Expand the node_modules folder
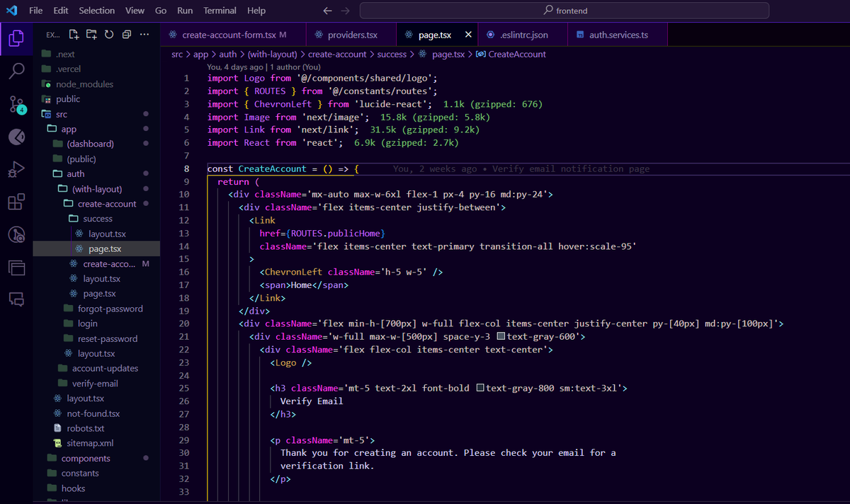This screenshot has height=504, width=850. 96,84
